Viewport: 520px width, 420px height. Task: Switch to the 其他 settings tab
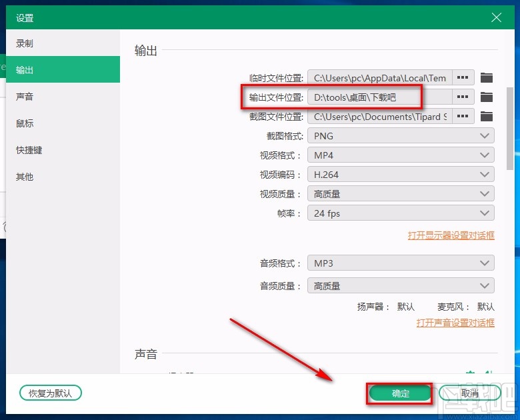point(63,177)
